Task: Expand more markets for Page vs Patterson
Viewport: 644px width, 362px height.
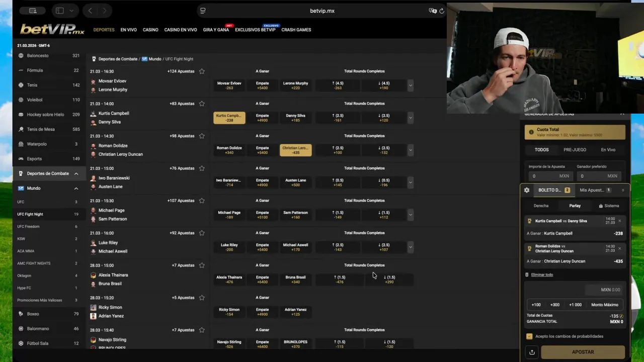Action: point(410,215)
